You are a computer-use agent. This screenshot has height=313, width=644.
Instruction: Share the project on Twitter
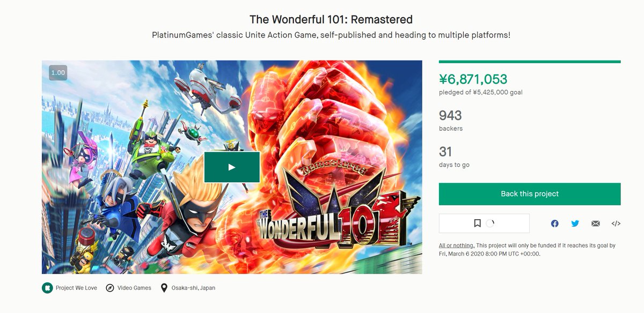coord(575,223)
